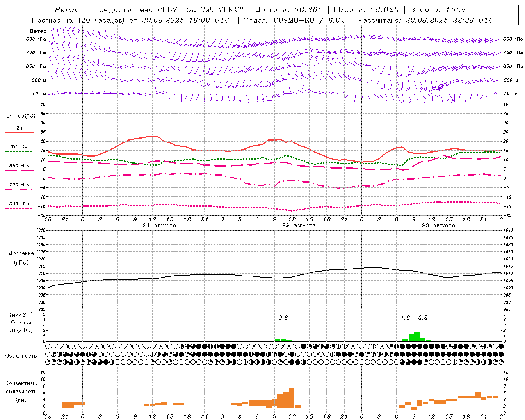Click the '(мм/1ч.)' precipitation unit label
The height and width of the screenshot is (420, 525).
(21, 330)
